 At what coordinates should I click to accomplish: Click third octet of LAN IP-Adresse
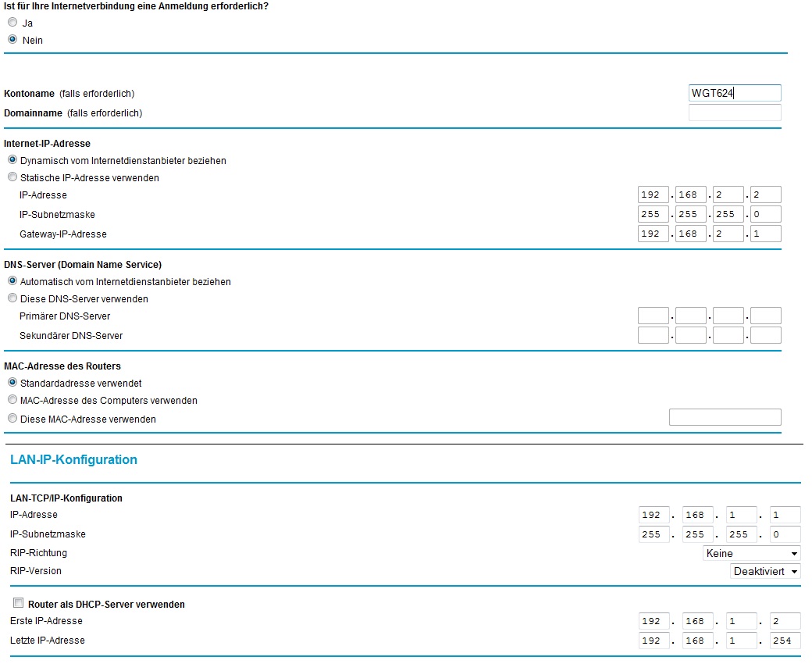coord(741,515)
